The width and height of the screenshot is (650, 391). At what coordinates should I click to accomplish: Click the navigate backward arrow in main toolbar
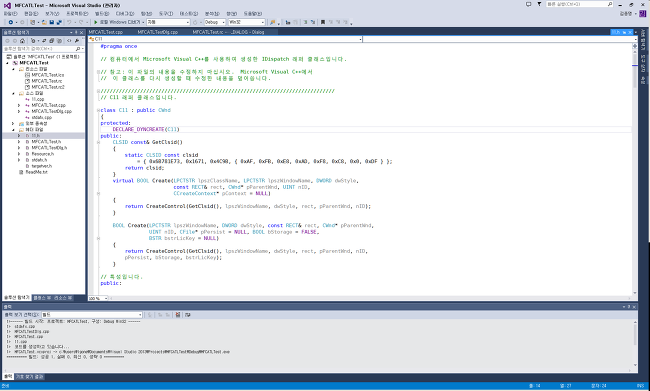coord(10,22)
